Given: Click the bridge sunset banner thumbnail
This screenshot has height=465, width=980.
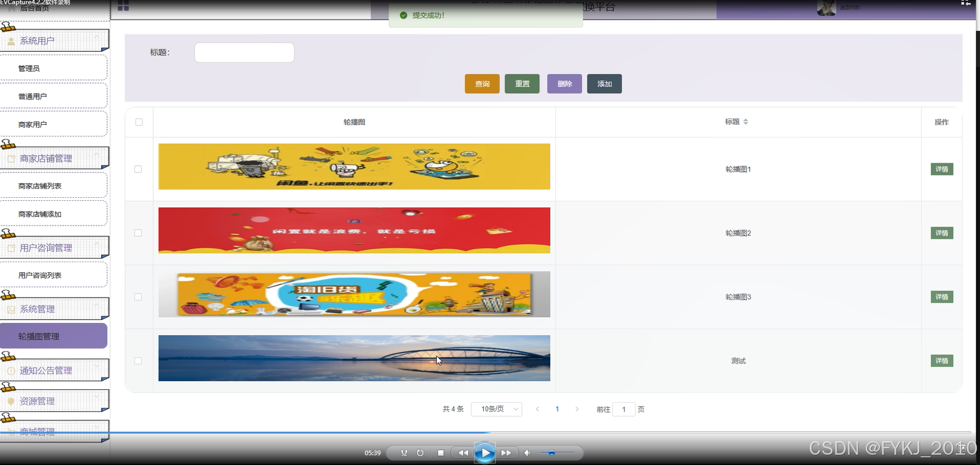Looking at the screenshot, I should coord(354,358).
